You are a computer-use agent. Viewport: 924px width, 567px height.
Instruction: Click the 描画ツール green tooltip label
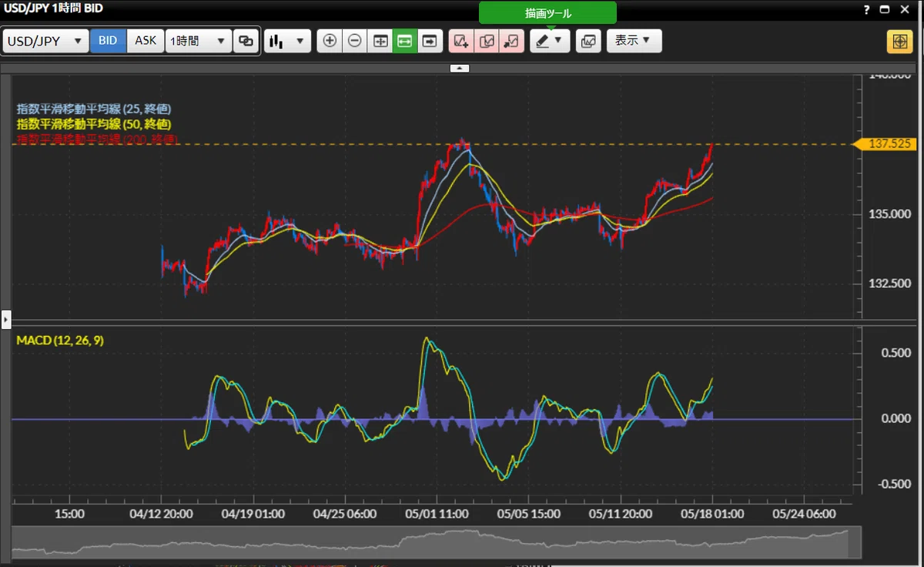click(547, 13)
